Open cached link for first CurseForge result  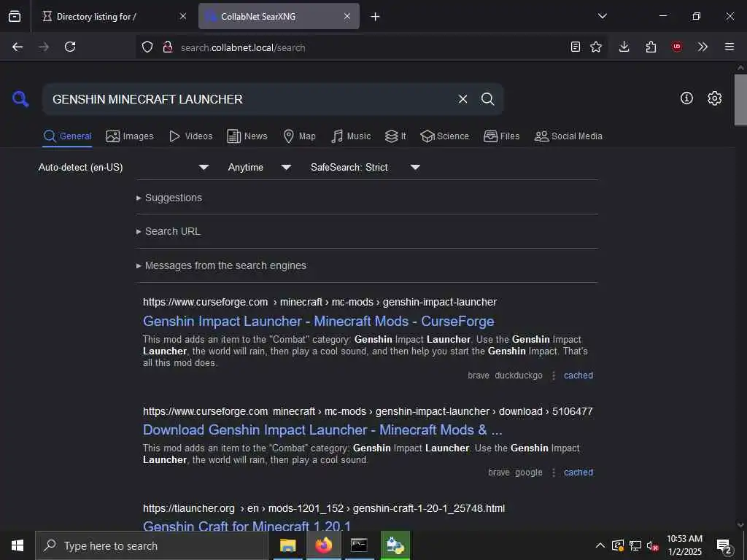point(578,376)
